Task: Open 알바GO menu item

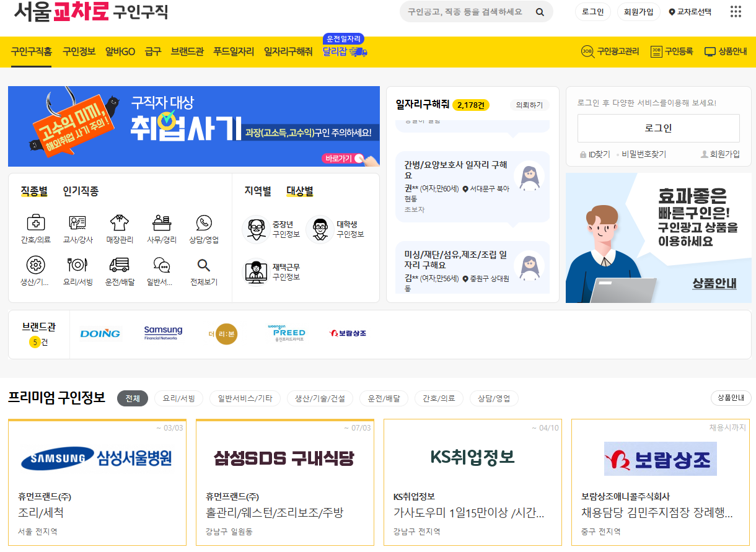Action: (120, 51)
